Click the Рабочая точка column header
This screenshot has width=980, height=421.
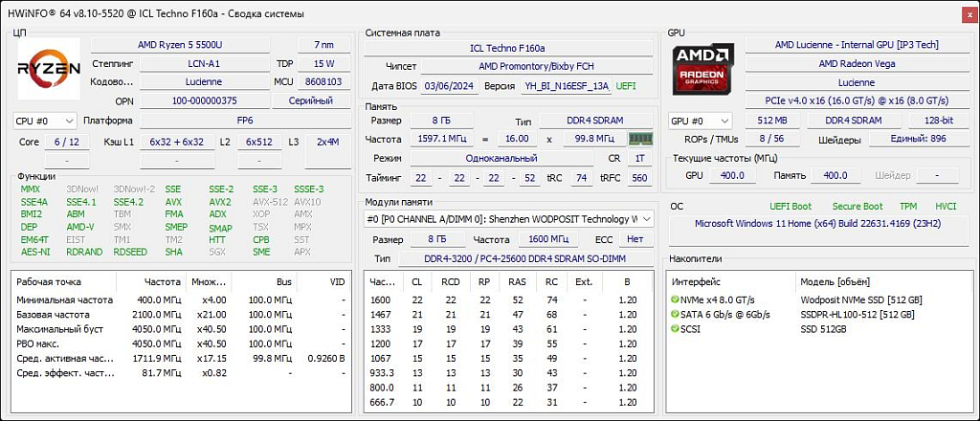click(48, 282)
